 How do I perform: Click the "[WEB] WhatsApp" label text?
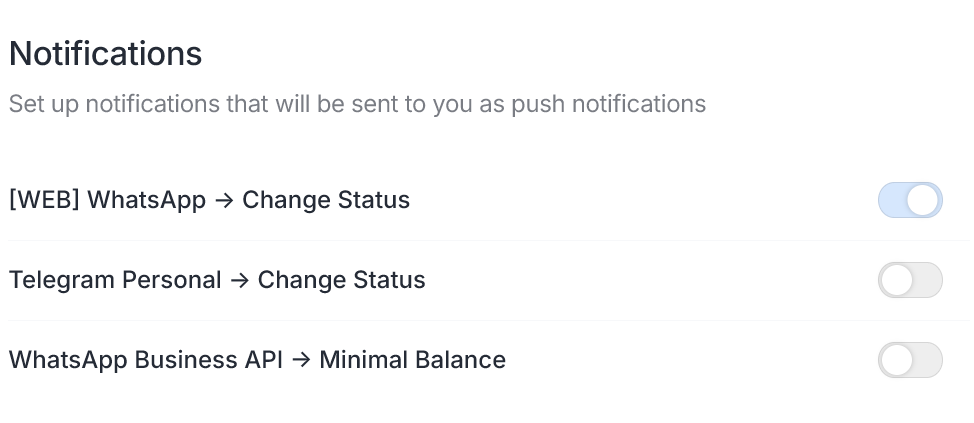[107, 200]
